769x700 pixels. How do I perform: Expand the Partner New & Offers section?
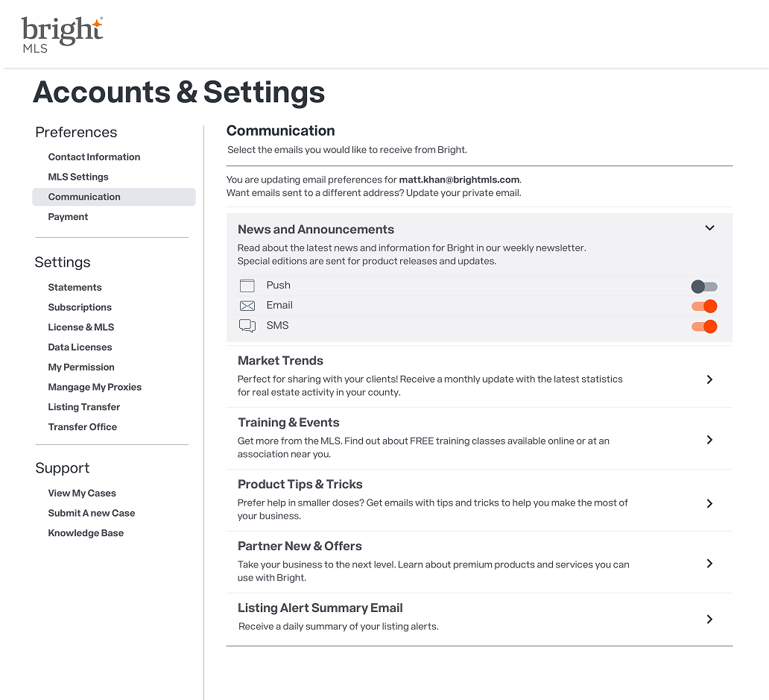[709, 564]
